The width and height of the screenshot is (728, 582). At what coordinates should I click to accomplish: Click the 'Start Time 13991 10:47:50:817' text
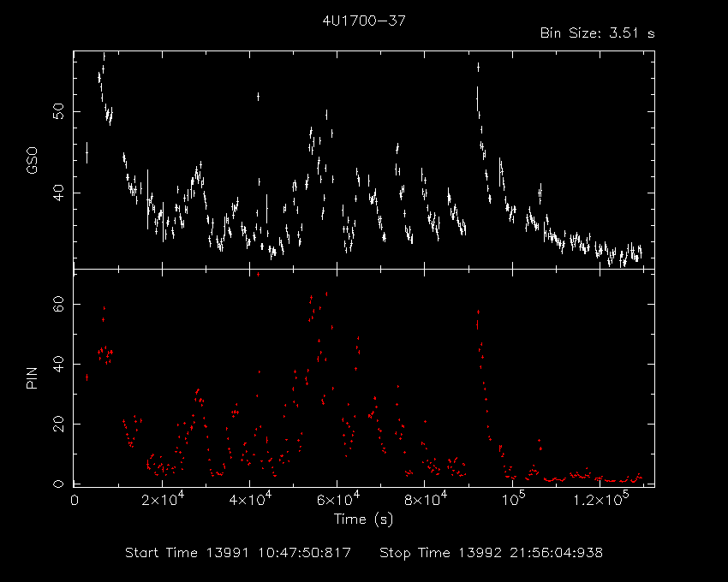click(x=238, y=553)
